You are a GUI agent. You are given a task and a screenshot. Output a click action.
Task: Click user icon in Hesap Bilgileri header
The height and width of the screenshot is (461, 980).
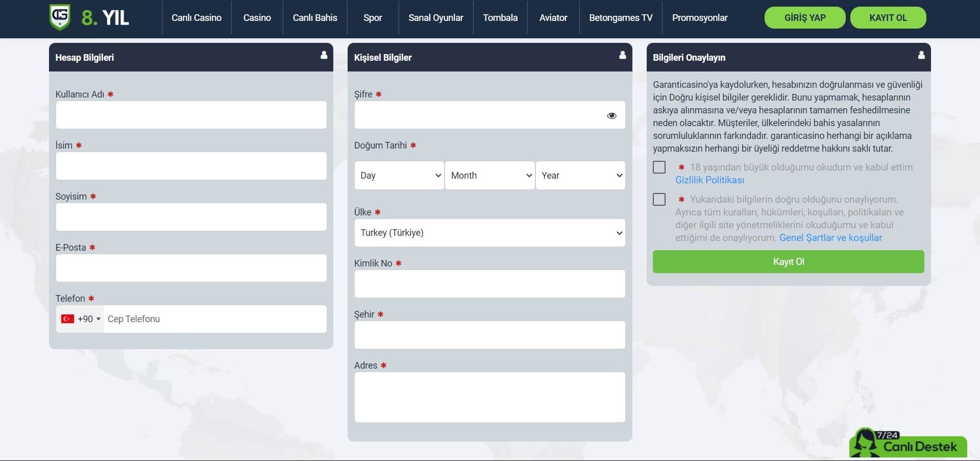[x=324, y=55]
